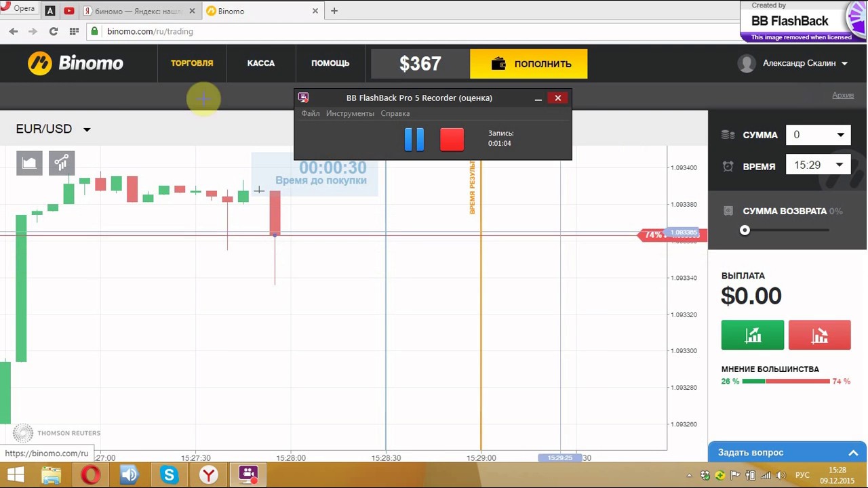Click the green padlock security icon

(95, 31)
